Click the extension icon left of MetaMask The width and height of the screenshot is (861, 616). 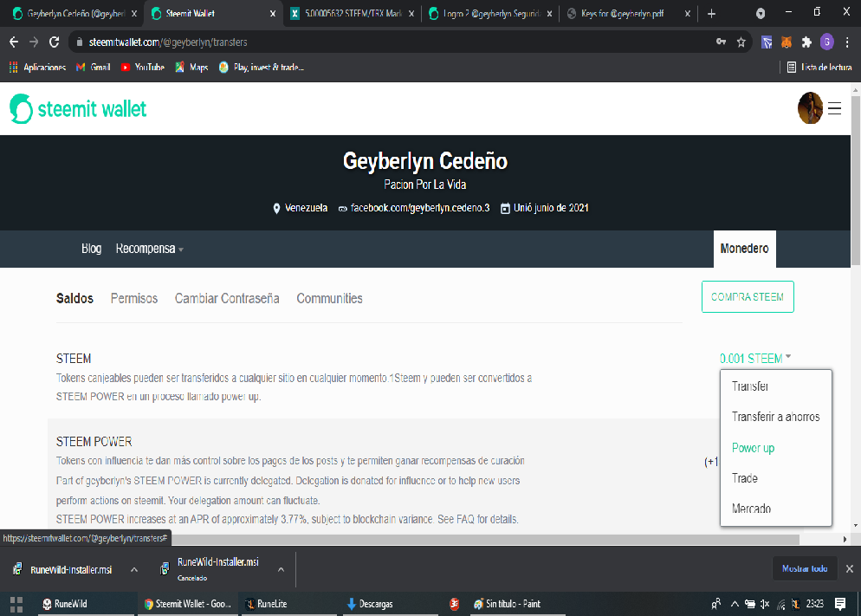coord(767,42)
